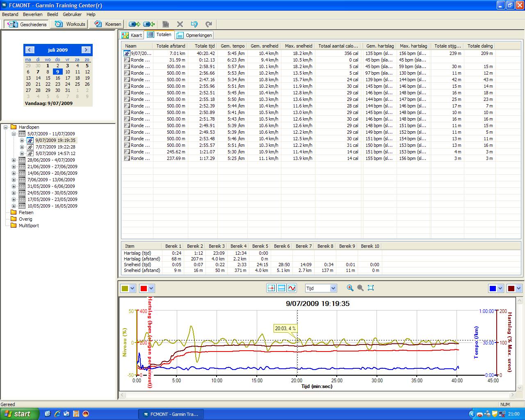Expand the week 28/06/2009 - 4/07/2009
525x420 pixels.
14,160
